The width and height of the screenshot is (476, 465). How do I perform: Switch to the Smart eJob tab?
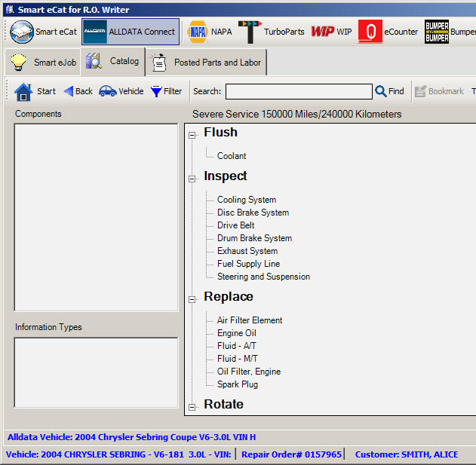(x=42, y=63)
